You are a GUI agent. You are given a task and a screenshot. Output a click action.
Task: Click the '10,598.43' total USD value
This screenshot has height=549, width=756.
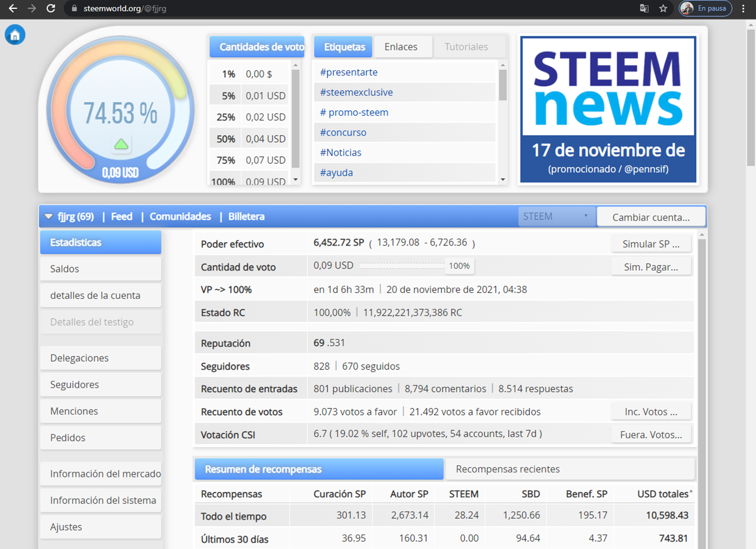667,515
